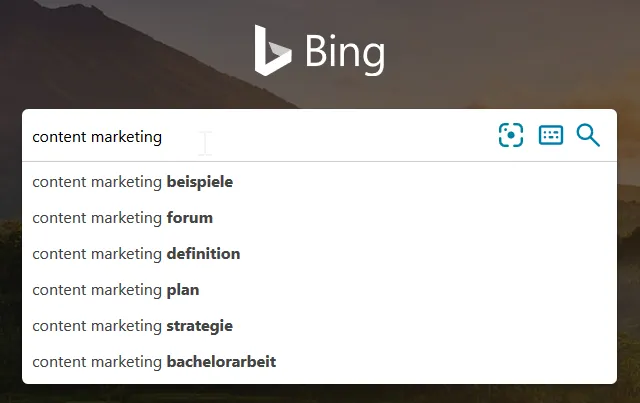Viewport: 640px width, 403px height.
Task: Click the bold word 'forum'
Action: [190, 218]
